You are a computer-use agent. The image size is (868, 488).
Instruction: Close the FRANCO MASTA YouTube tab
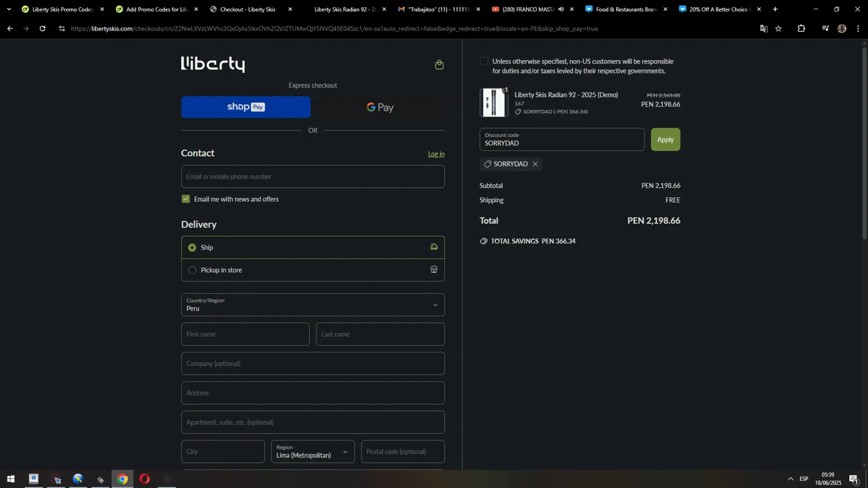572,9
